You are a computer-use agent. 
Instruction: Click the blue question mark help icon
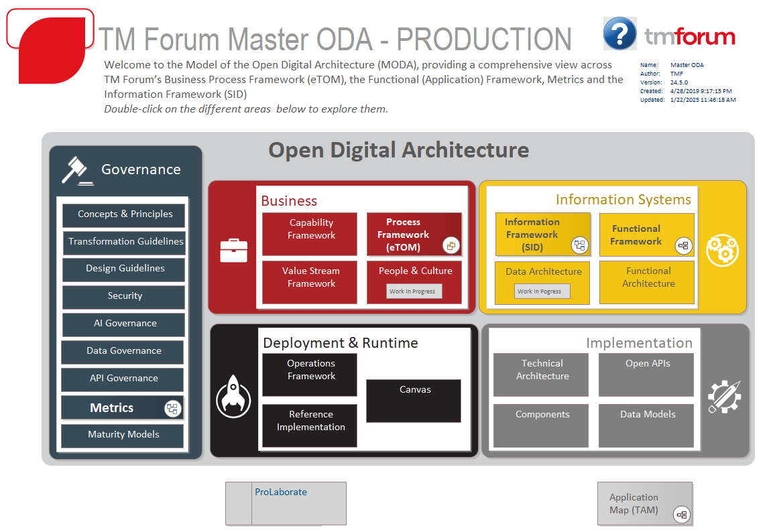click(619, 34)
